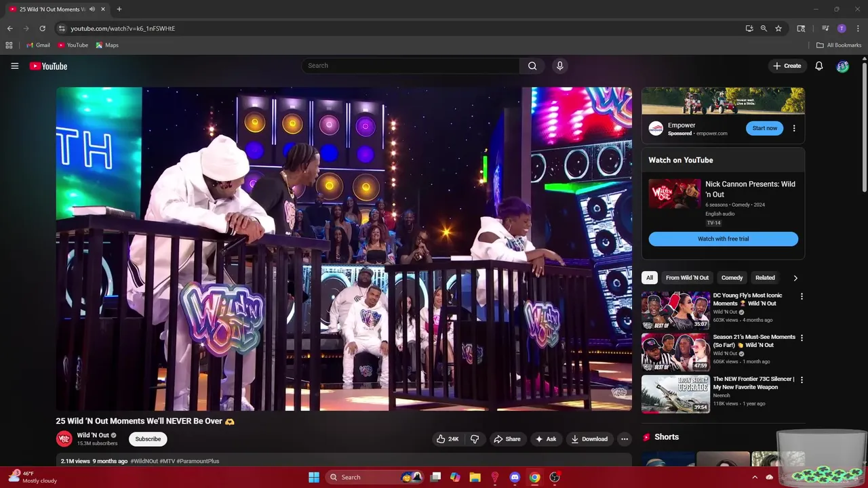This screenshot has height=488, width=868.
Task: Click the Create button
Action: coord(787,66)
